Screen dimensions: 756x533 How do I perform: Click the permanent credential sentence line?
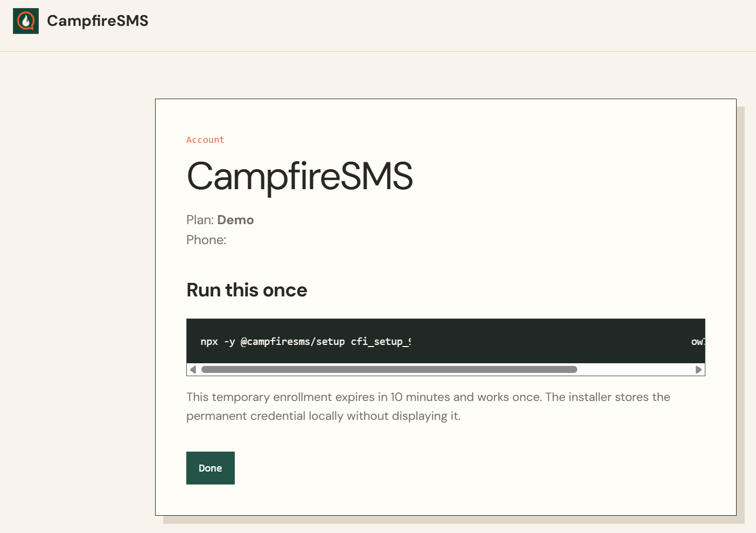point(323,416)
